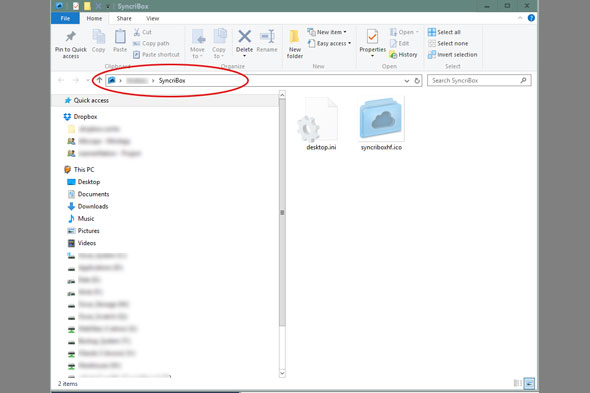
Task: Click Edit in the Open group
Action: tap(400, 44)
